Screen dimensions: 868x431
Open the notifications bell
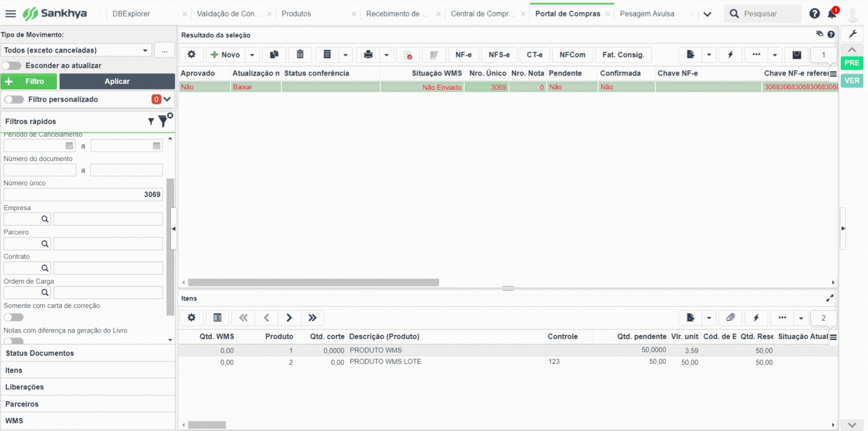tap(832, 14)
